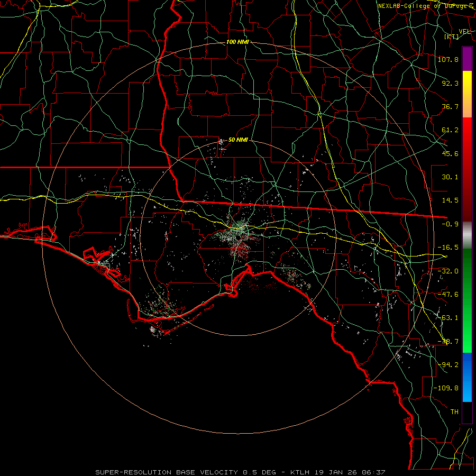This screenshot has width=476, height=476.
Task: Click the -109.8 velocity scale value
Action: (446, 388)
